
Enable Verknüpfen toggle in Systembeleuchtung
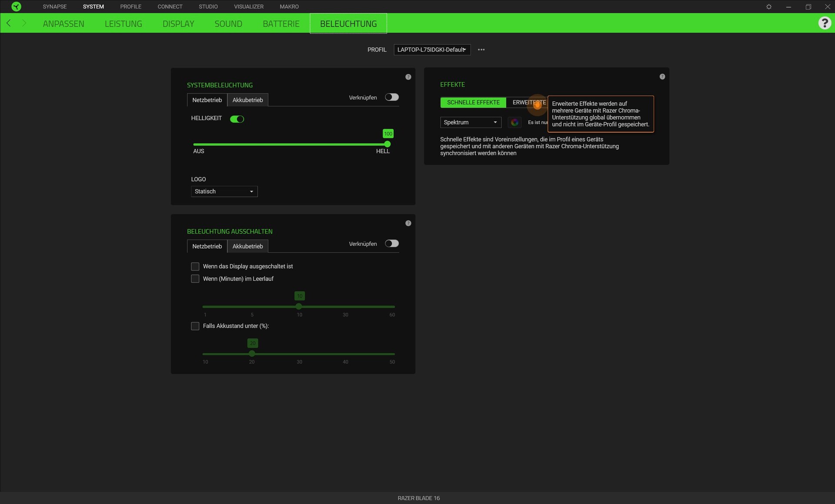point(391,97)
